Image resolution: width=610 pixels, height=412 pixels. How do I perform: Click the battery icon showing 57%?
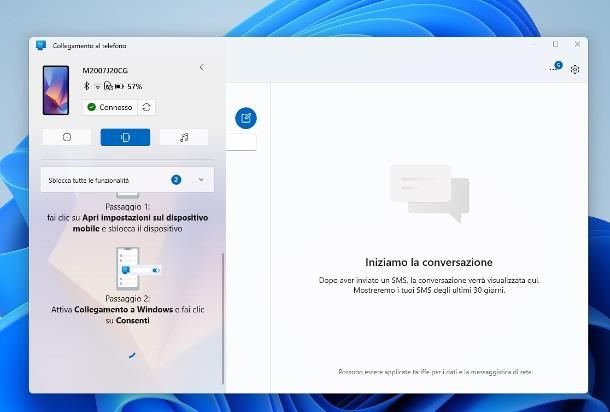[119, 86]
